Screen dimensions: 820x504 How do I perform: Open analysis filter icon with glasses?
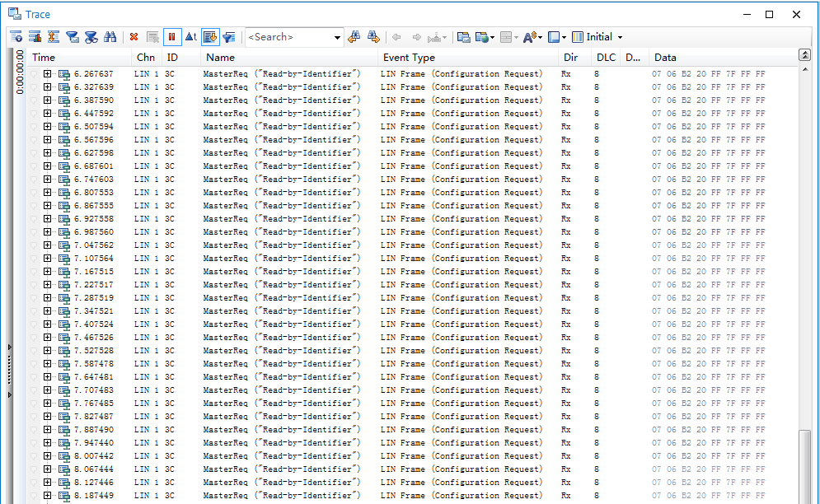coord(91,37)
